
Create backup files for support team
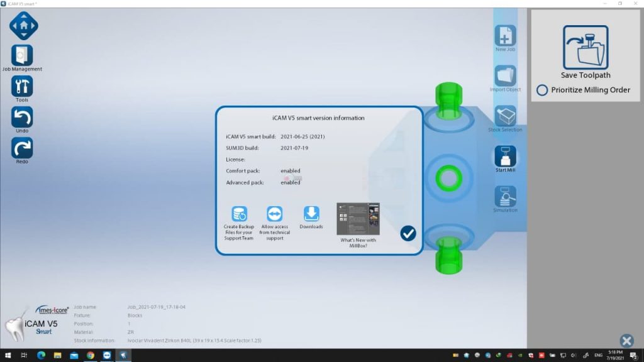click(239, 214)
